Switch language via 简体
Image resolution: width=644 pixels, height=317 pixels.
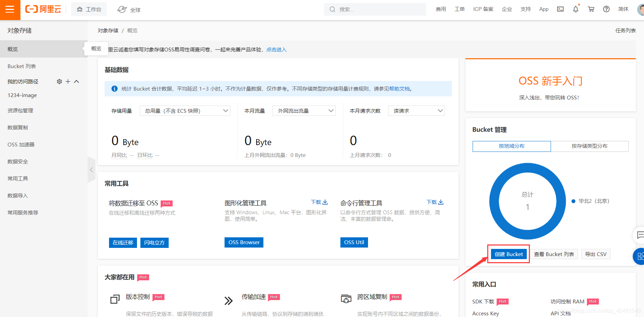[623, 9]
